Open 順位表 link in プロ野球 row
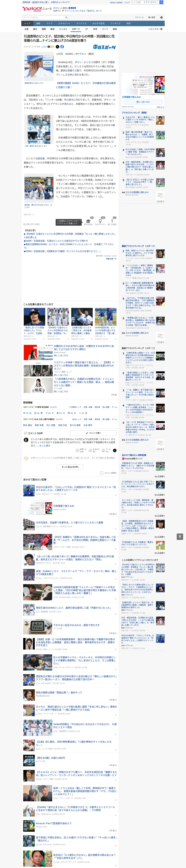Image resolution: width=186 pixels, height=868 pixels. 97,407
